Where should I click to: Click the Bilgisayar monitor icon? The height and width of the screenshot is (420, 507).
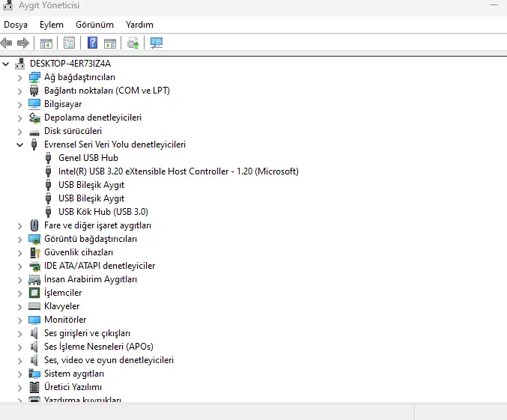(x=34, y=104)
